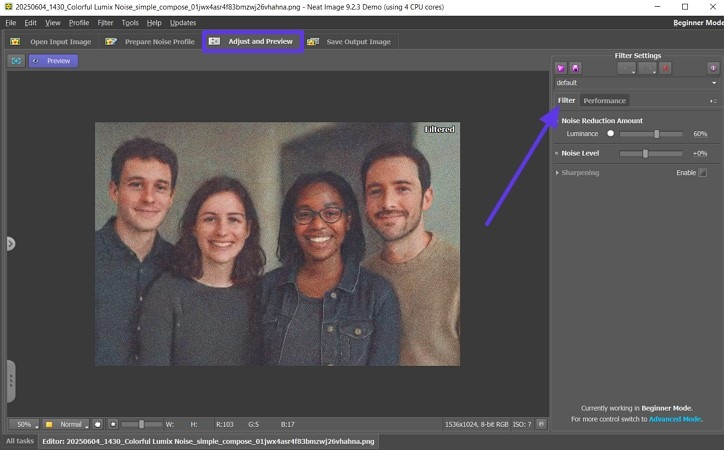Image resolution: width=724 pixels, height=450 pixels.
Task: Click the Advanced Mode link
Action: tap(675, 419)
